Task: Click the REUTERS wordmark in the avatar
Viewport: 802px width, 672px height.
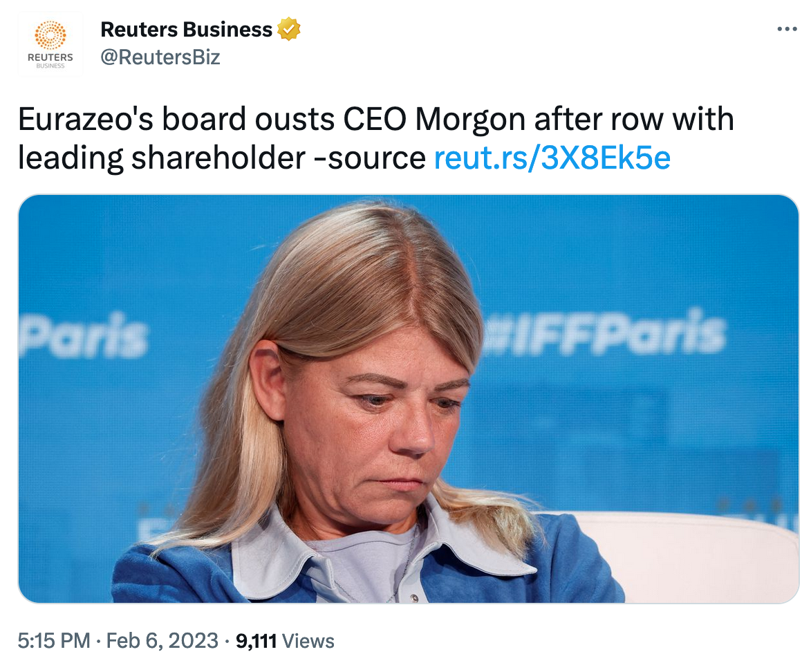Action: tap(50, 57)
